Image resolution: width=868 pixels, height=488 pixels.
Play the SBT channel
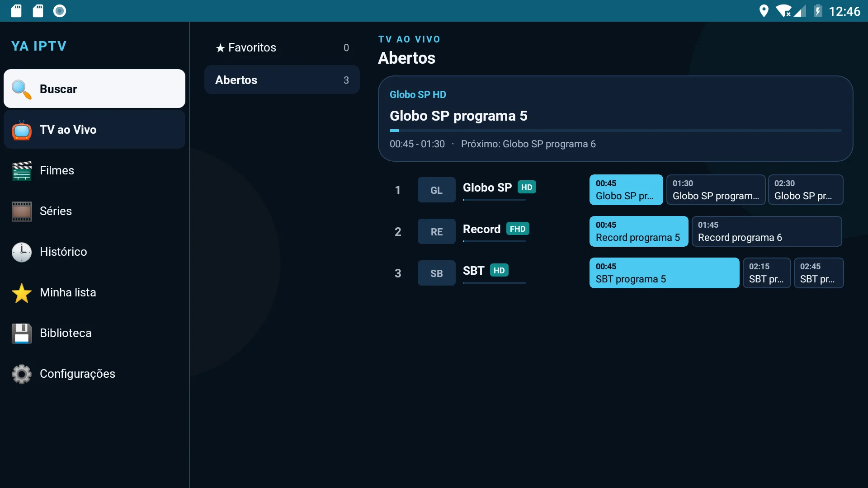click(486, 273)
